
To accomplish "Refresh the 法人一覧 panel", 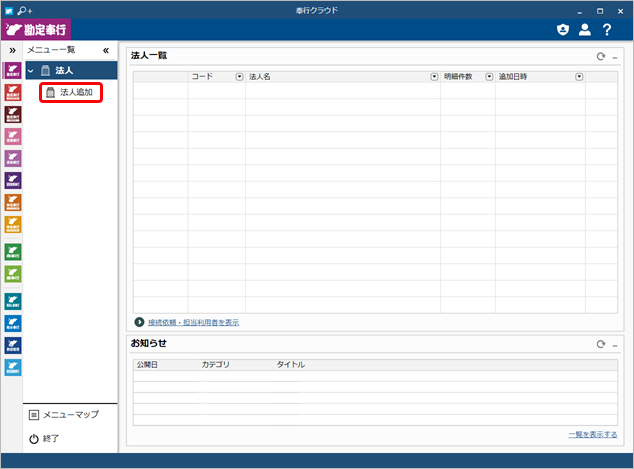I will [601, 57].
